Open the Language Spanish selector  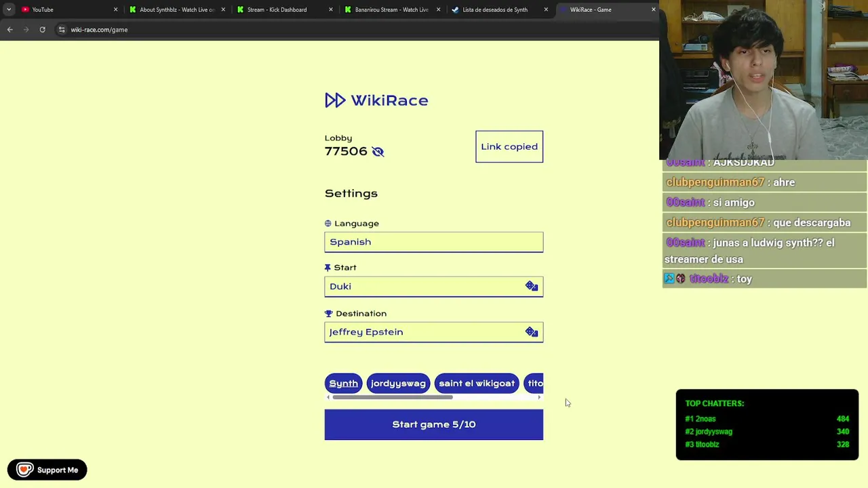pyautogui.click(x=434, y=242)
